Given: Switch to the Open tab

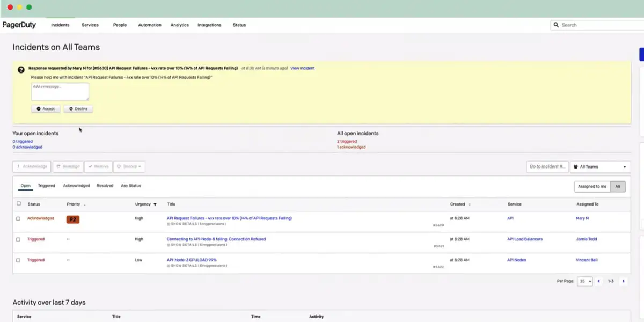Looking at the screenshot, I should (x=26, y=186).
